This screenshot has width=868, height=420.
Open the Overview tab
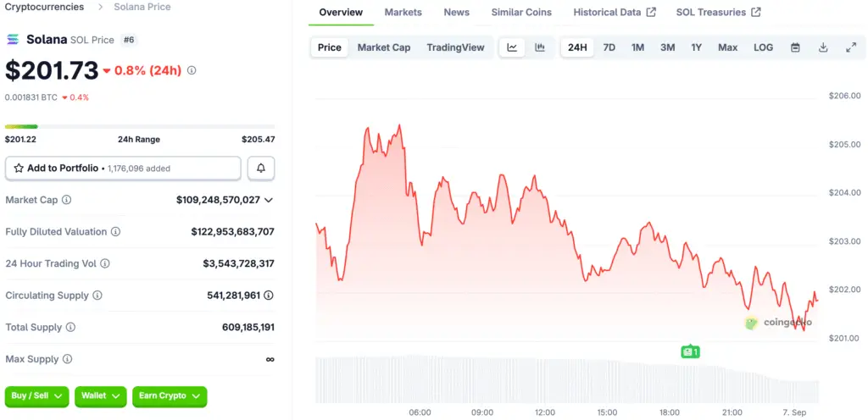click(x=341, y=12)
